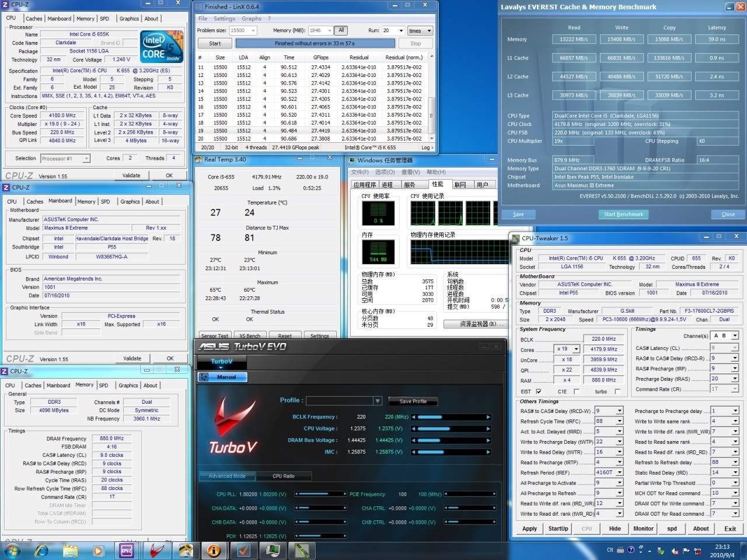The image size is (747, 560).
Task: Open the Graphs menu in LinX
Action: [x=252, y=19]
